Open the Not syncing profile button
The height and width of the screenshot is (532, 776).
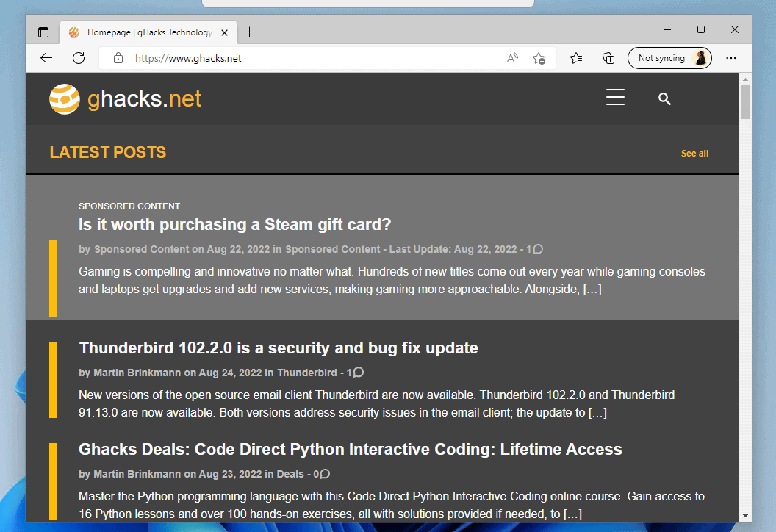(x=669, y=58)
